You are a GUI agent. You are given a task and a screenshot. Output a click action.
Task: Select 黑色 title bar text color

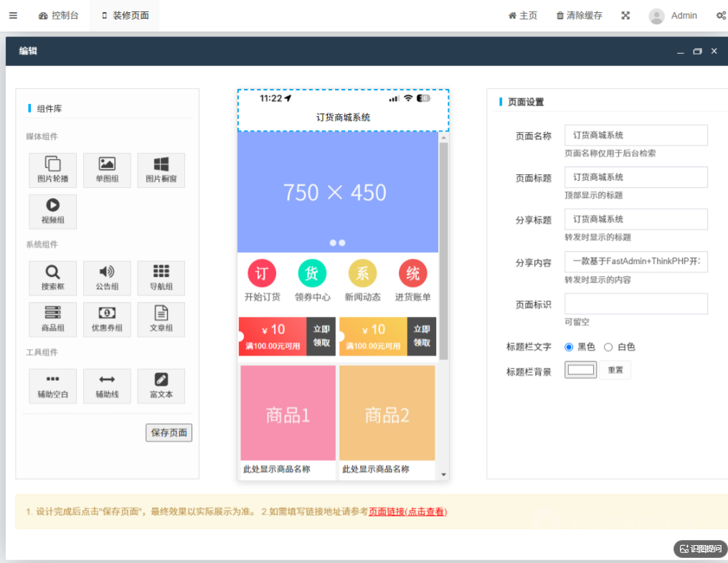click(569, 346)
